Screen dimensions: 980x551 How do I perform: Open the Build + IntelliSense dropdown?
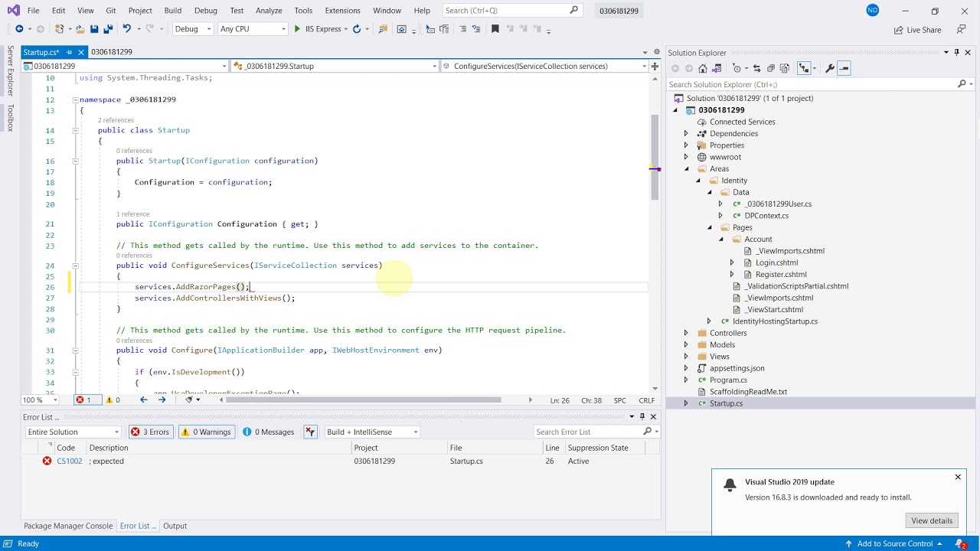[x=373, y=432]
